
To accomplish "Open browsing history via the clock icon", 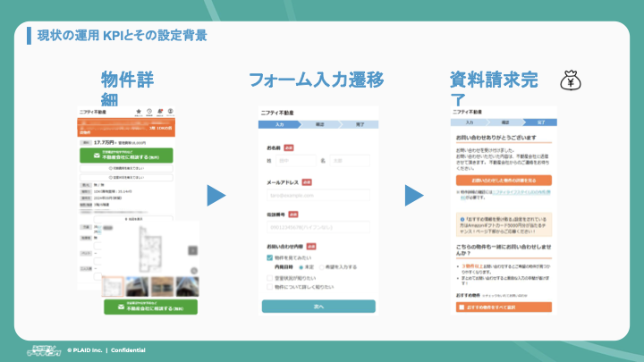I will click(x=149, y=112).
